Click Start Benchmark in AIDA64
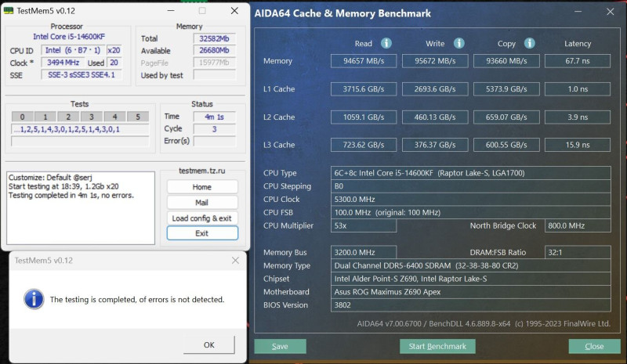 point(437,347)
